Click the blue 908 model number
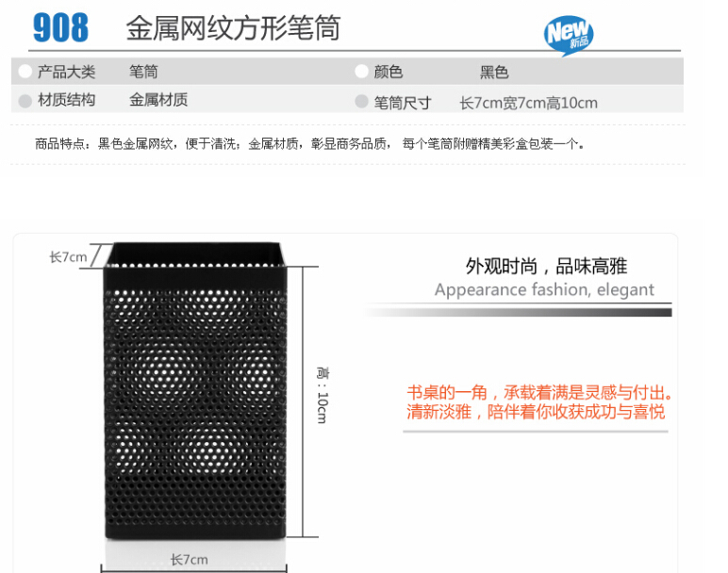This screenshot has width=728, height=573. 60,28
